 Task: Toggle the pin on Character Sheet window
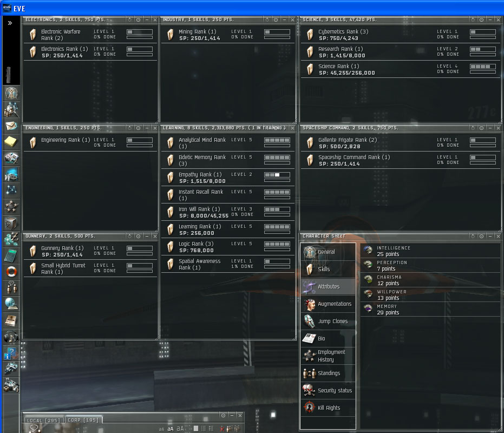coord(481,237)
